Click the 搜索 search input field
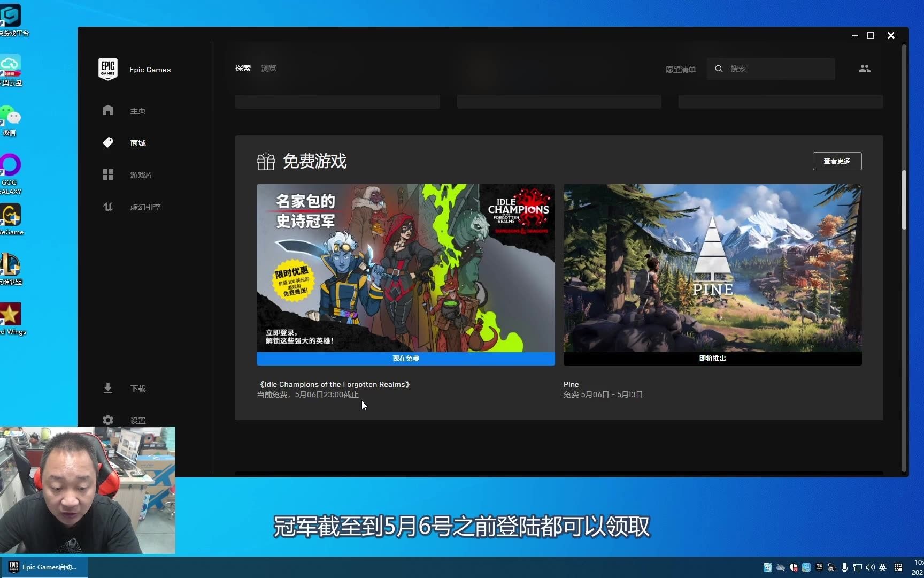This screenshot has height=578, width=924. point(771,69)
